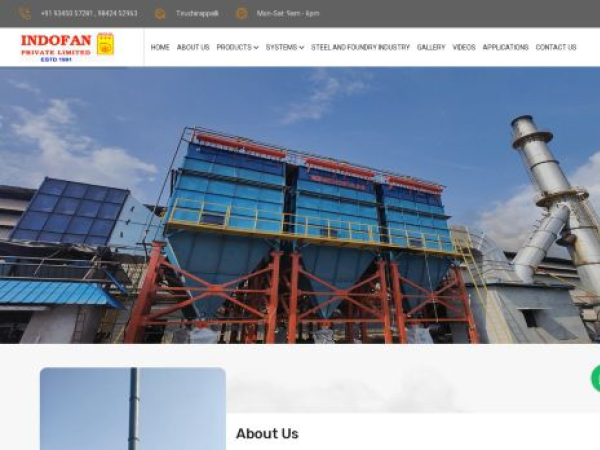This screenshot has height=450, width=600.
Task: Expand the Systems dropdown chevron
Action: point(302,47)
